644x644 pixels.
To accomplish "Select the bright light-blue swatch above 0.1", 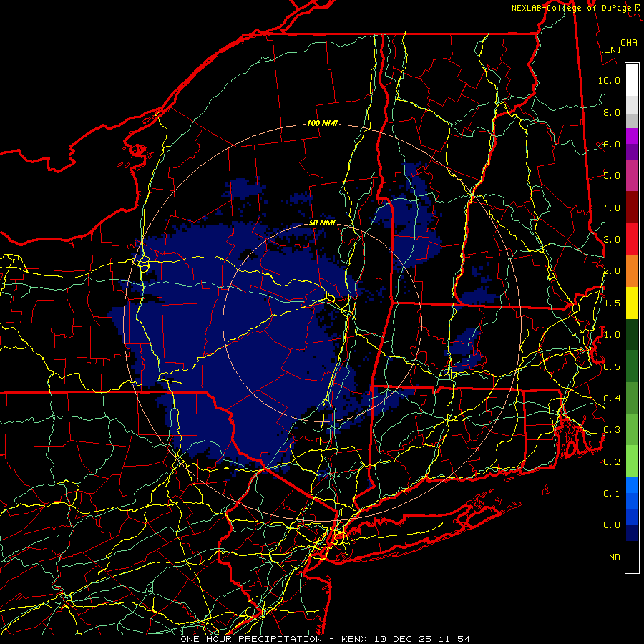I will coord(632,485).
